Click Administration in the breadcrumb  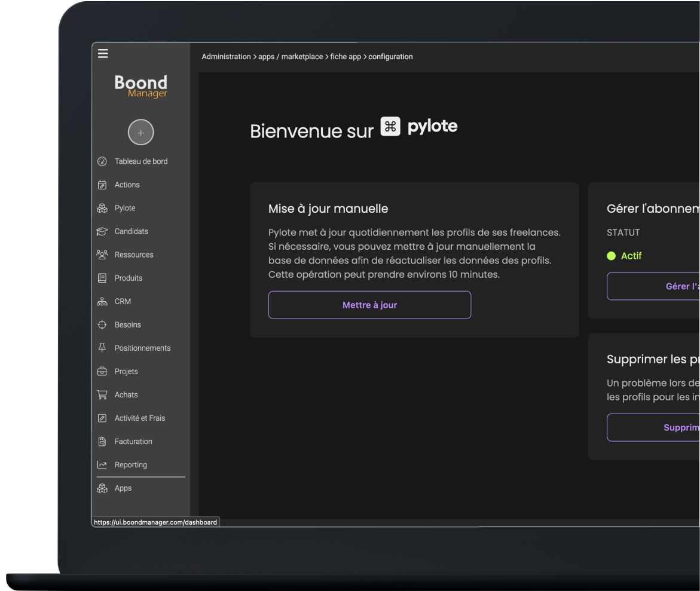click(x=226, y=57)
